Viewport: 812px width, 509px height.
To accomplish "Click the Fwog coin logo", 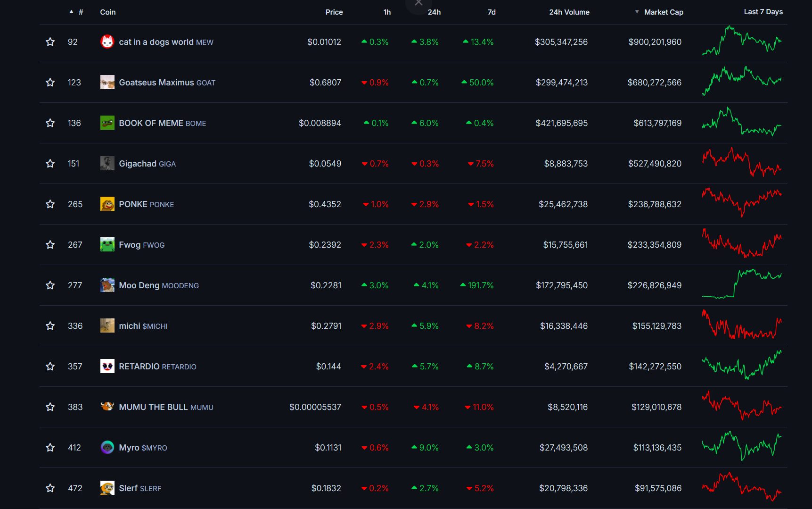I will (107, 245).
